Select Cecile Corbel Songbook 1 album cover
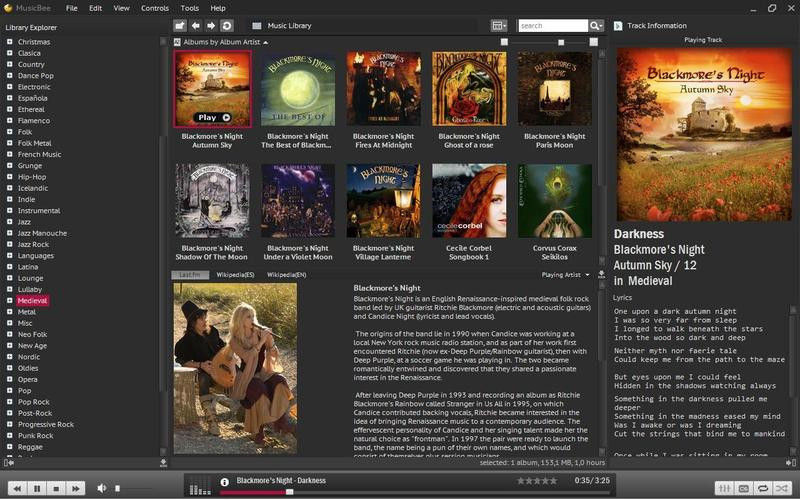 coord(469,201)
